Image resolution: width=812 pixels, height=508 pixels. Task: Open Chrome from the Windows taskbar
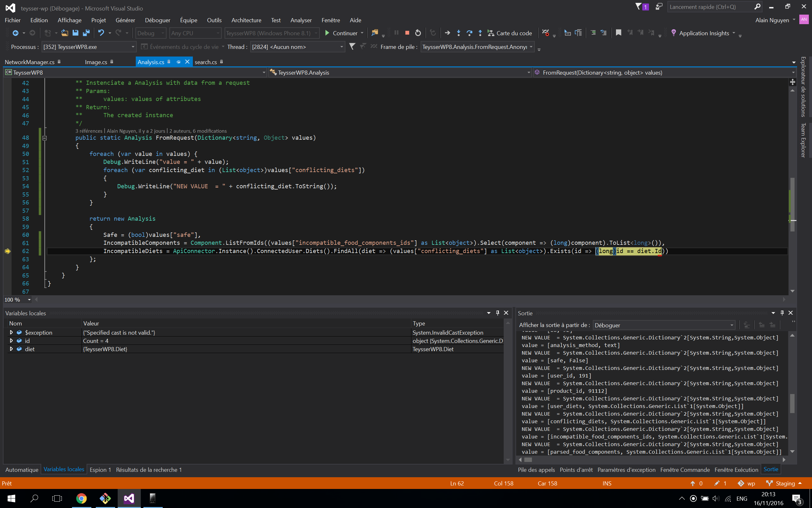[81, 498]
